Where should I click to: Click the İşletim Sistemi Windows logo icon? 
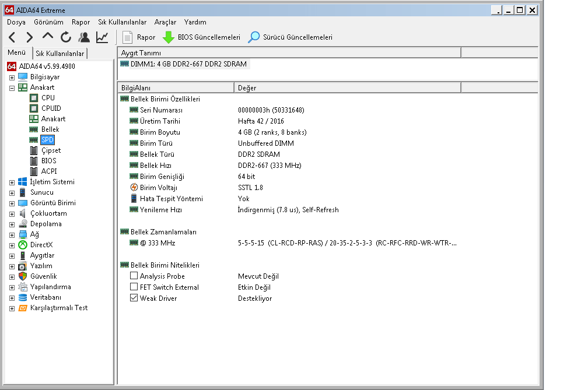23,182
